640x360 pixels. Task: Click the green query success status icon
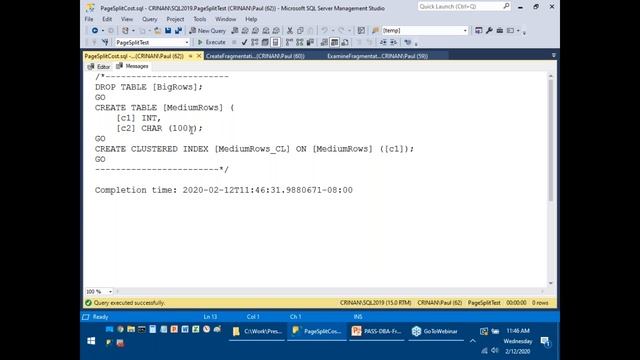click(88, 303)
